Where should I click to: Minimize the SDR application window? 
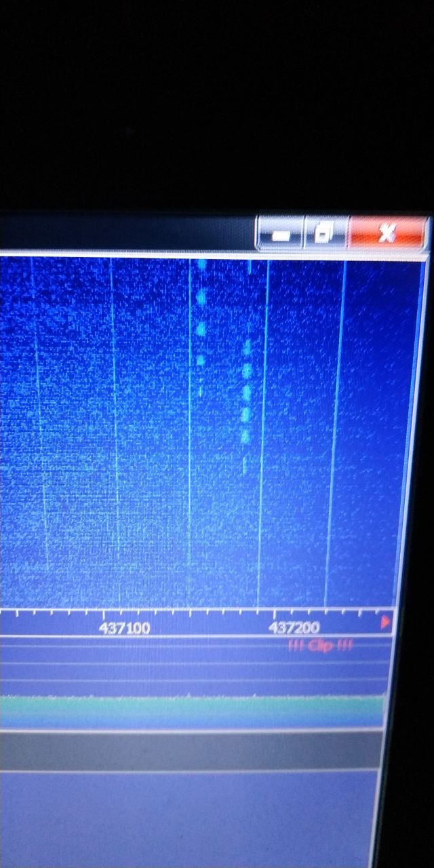click(280, 235)
